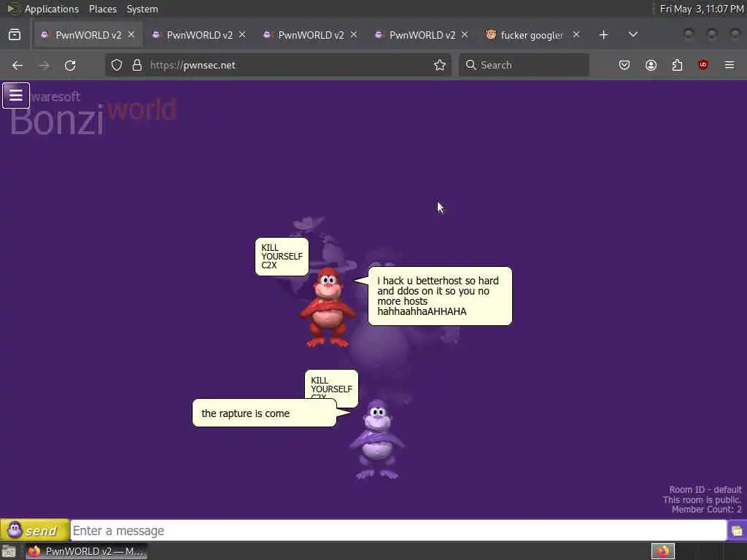
Task: Switch to the second PwnWORLD v2 tab
Action: pyautogui.click(x=199, y=35)
